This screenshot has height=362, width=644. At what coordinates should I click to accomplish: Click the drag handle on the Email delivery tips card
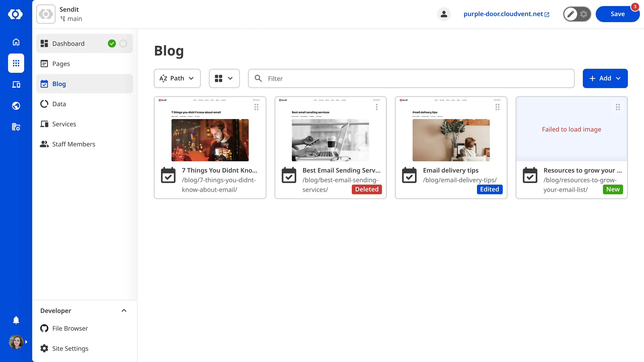(497, 107)
